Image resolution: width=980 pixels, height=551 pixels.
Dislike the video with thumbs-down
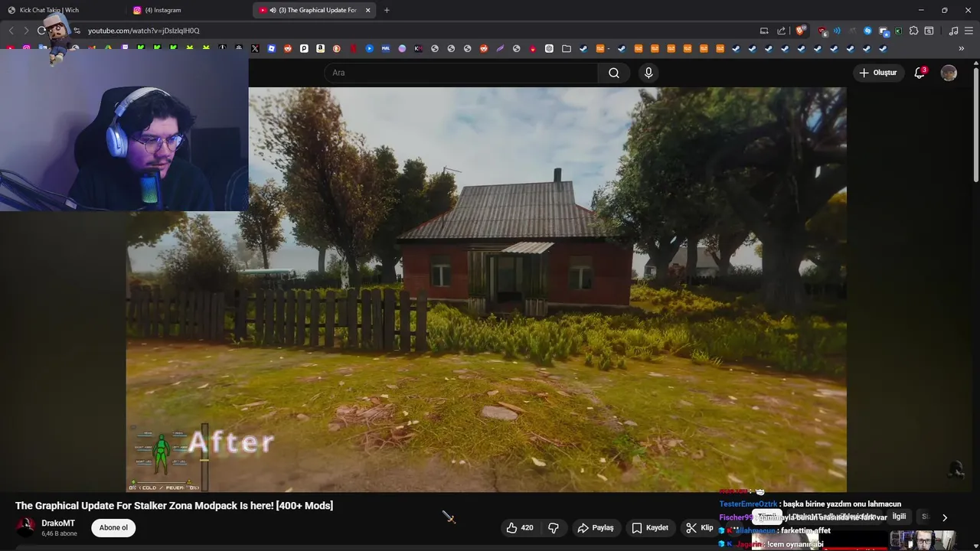pyautogui.click(x=554, y=527)
